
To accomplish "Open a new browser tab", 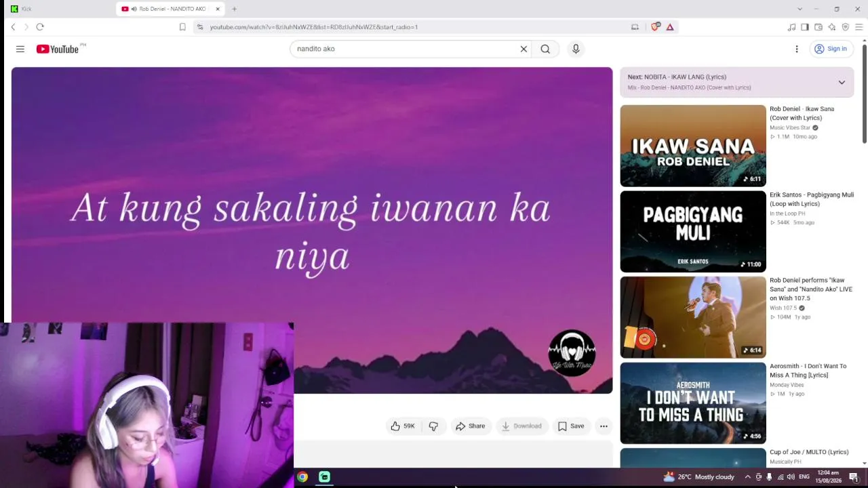I will pyautogui.click(x=234, y=9).
